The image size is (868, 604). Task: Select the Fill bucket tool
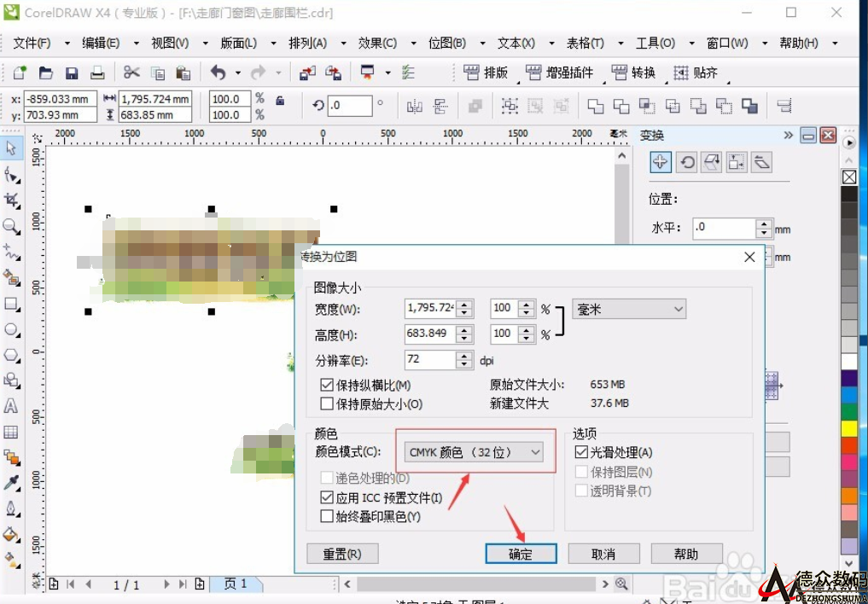11,535
